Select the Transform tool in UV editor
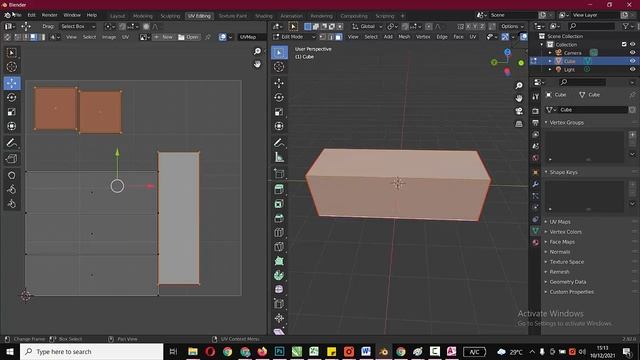The height and width of the screenshot is (360, 640). tap(11, 126)
